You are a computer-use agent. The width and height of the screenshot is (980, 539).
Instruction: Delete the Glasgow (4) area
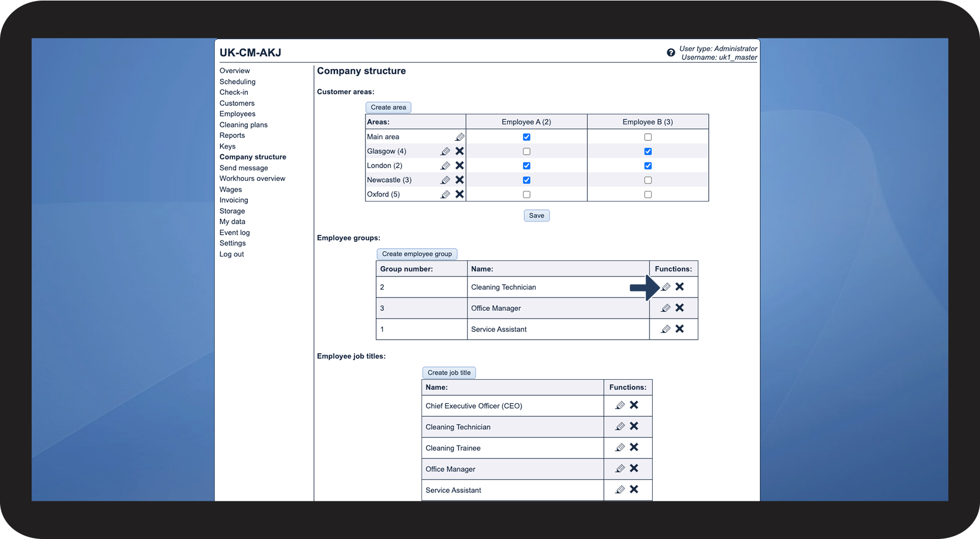[x=460, y=151]
